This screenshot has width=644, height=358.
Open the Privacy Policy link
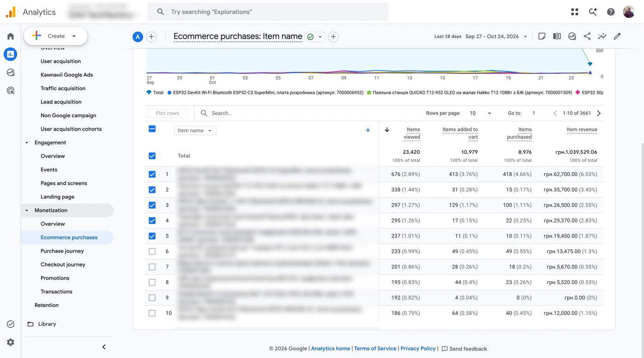(418, 348)
